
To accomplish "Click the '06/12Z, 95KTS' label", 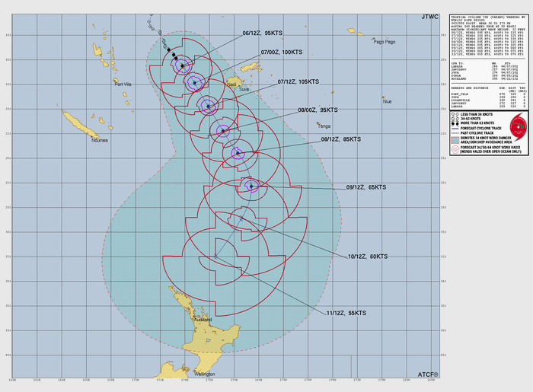I will point(263,33).
